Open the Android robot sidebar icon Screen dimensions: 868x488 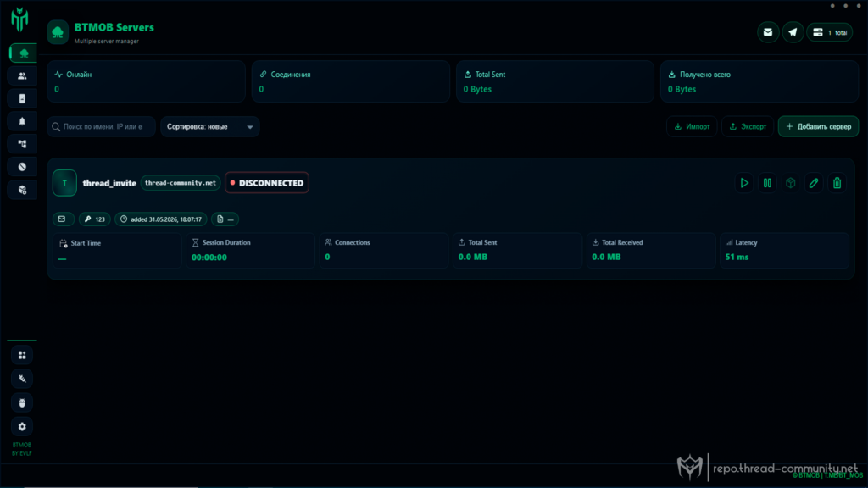pyautogui.click(x=22, y=402)
